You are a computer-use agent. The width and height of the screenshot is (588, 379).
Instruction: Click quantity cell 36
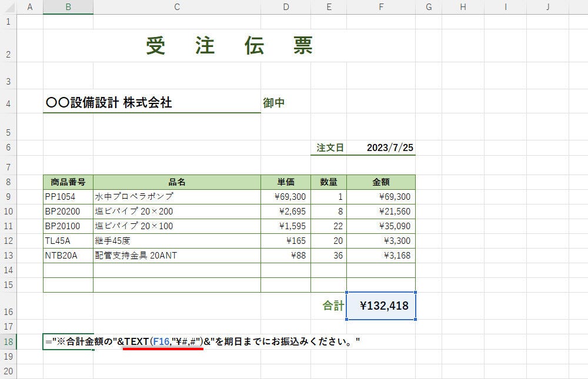[329, 256]
